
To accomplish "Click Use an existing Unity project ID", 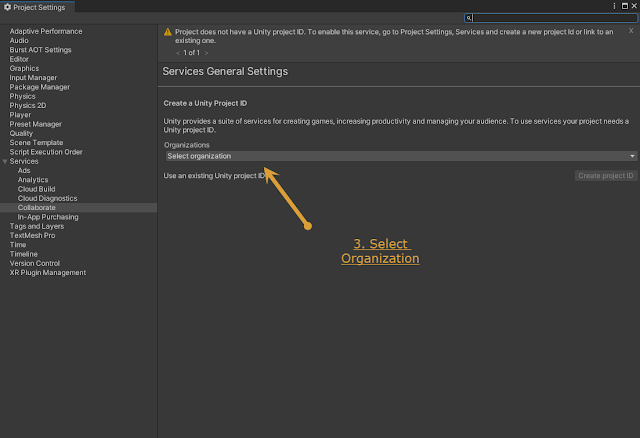I will click(x=215, y=176).
